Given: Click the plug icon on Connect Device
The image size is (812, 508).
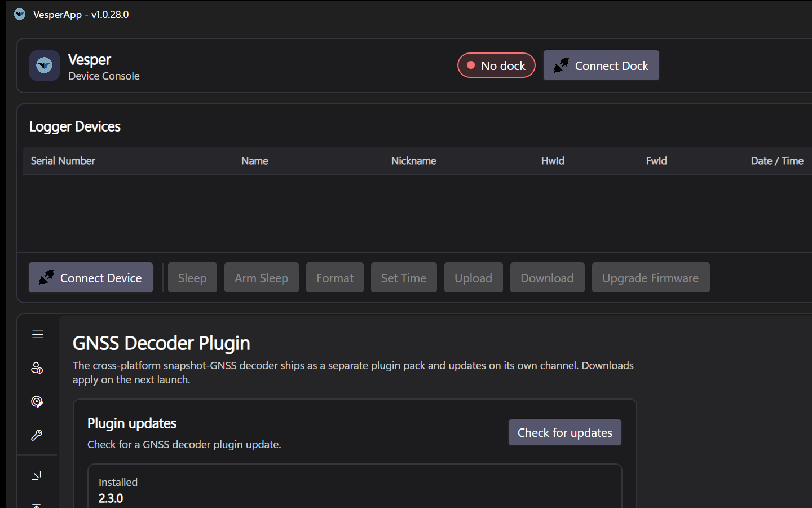Looking at the screenshot, I should tap(46, 278).
